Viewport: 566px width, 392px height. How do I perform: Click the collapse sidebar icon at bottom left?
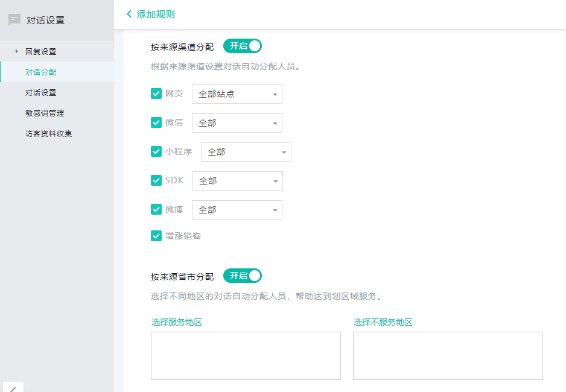[13, 388]
